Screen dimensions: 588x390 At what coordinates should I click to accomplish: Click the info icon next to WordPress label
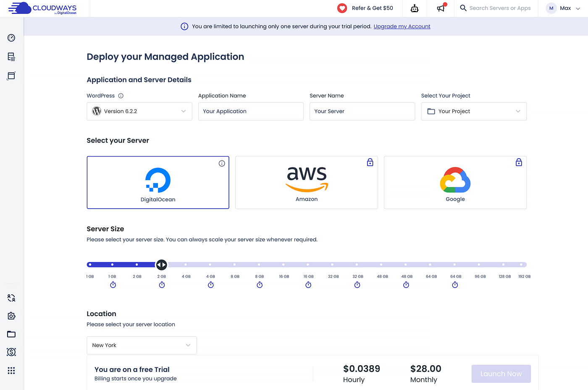click(x=121, y=96)
